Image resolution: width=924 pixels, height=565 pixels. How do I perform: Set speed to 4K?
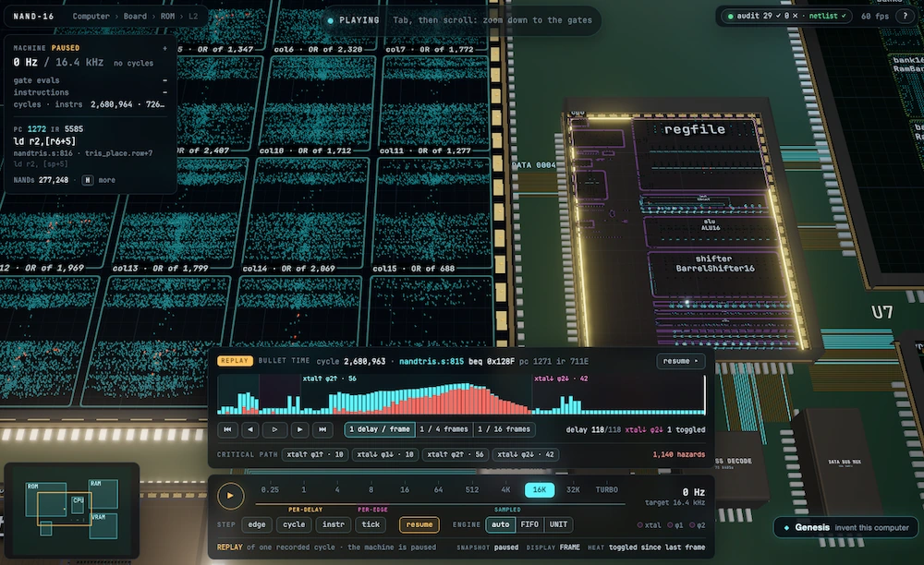(x=505, y=489)
